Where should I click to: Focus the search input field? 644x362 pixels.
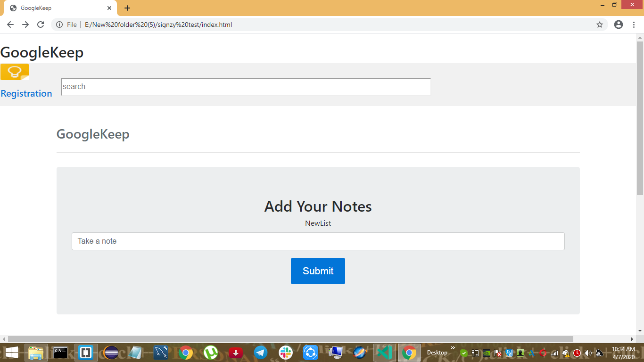pos(246,87)
